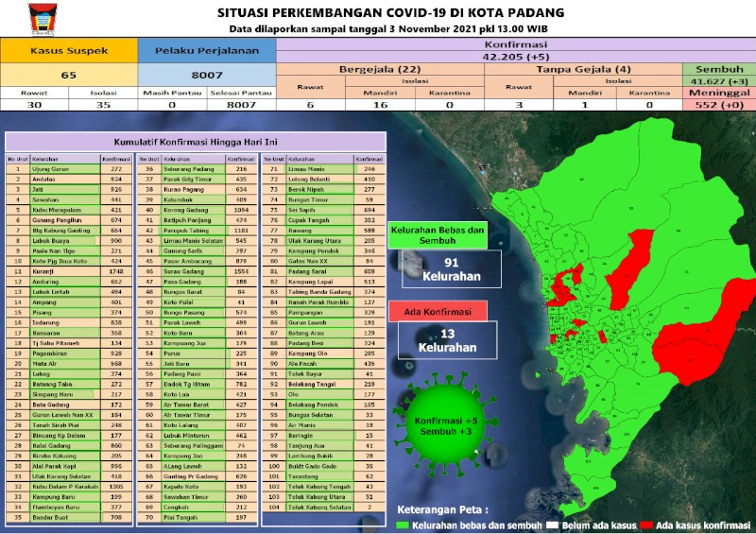Viewport: 756px width, 534px height.
Task: Click the report date 3 November 2021 subtitle
Action: point(388,29)
